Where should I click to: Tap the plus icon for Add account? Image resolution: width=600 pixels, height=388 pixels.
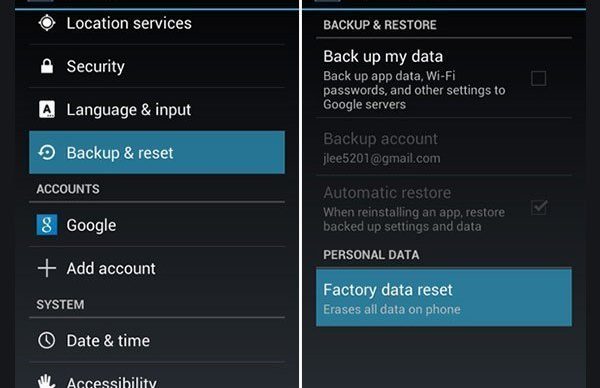47,268
